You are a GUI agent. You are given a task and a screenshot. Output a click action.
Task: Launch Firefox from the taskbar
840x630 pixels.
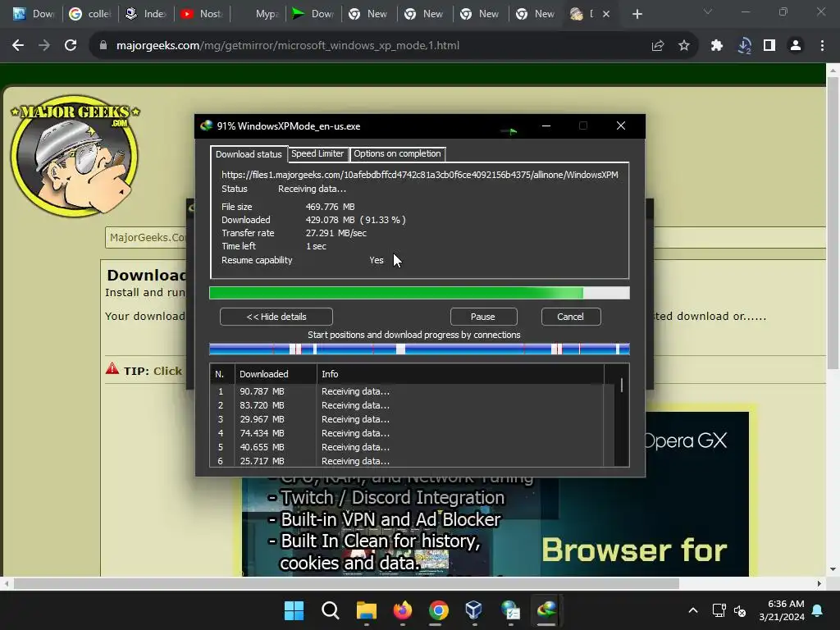click(403, 610)
